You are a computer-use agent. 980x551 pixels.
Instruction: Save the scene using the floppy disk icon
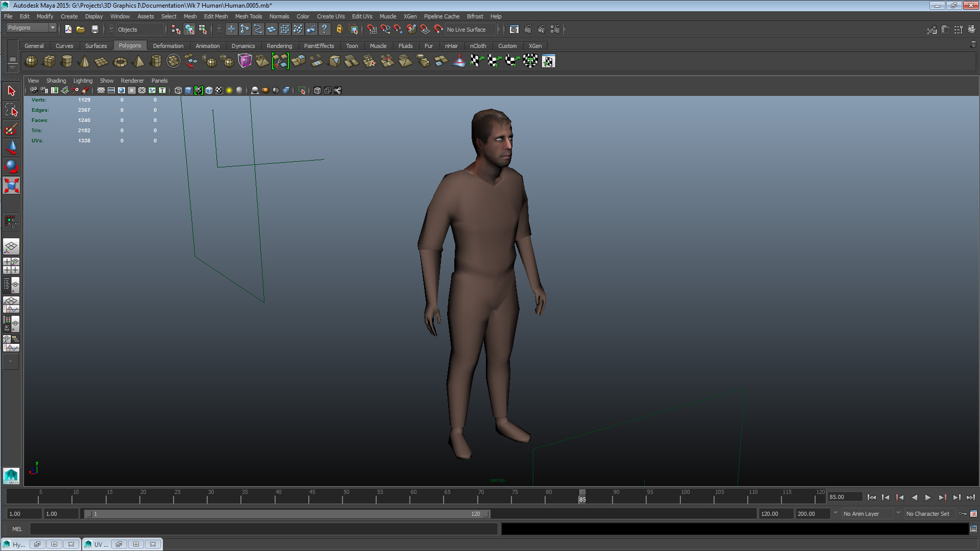point(95,29)
